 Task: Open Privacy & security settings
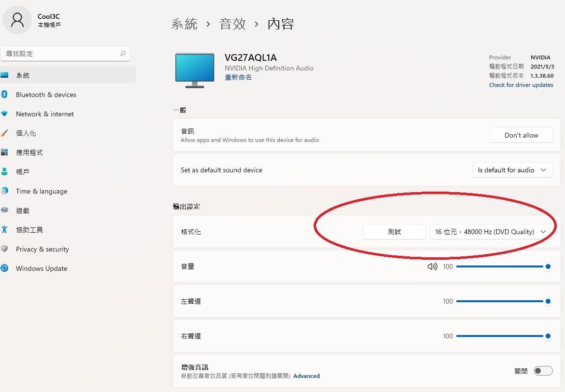[68, 249]
